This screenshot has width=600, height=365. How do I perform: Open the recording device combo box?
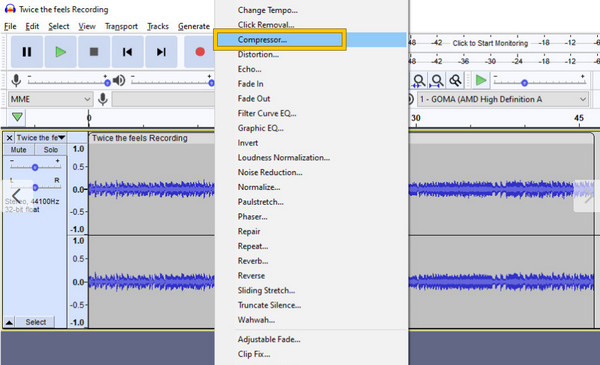click(163, 99)
